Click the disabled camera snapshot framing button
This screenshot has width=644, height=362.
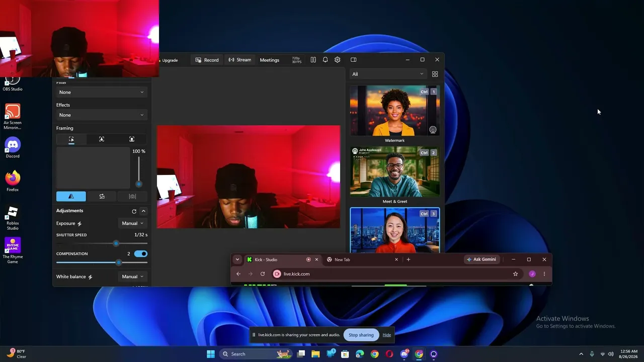coord(132,197)
